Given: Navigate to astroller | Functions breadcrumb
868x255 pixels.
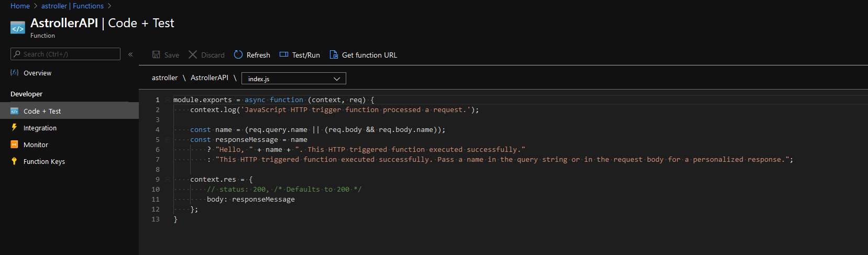Looking at the screenshot, I should 72,6.
